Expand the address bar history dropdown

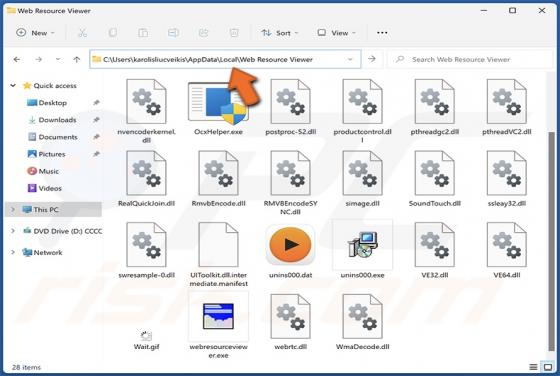tap(350, 59)
